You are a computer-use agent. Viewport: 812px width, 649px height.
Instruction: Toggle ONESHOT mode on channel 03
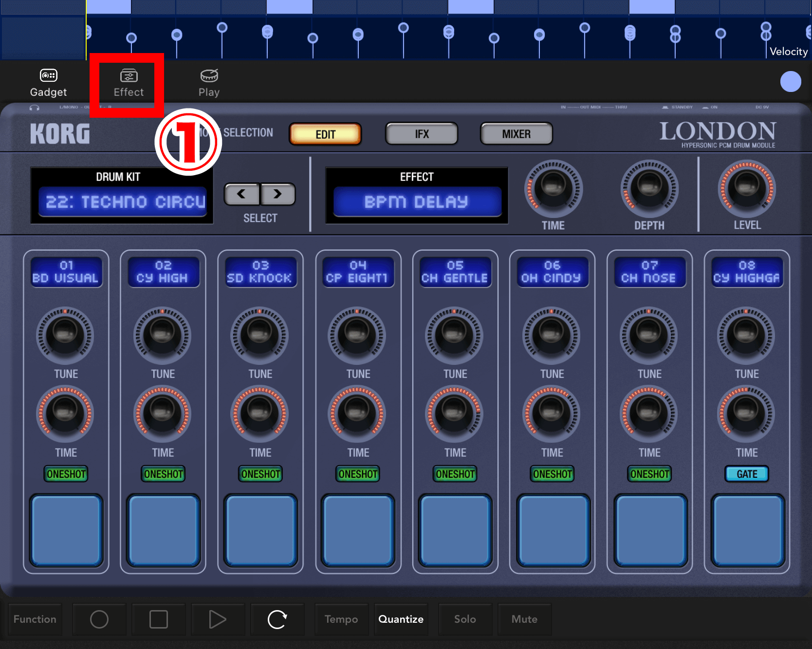click(x=260, y=474)
